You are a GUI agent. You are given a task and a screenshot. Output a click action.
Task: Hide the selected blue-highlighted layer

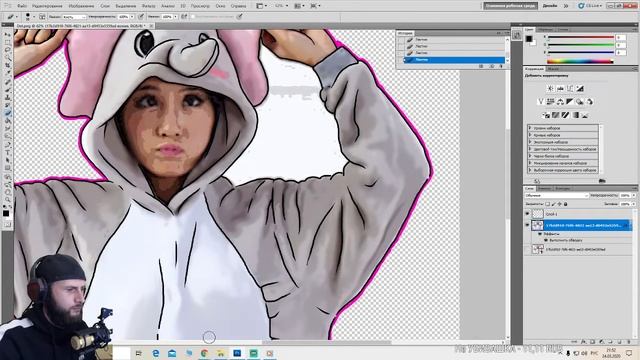click(527, 225)
